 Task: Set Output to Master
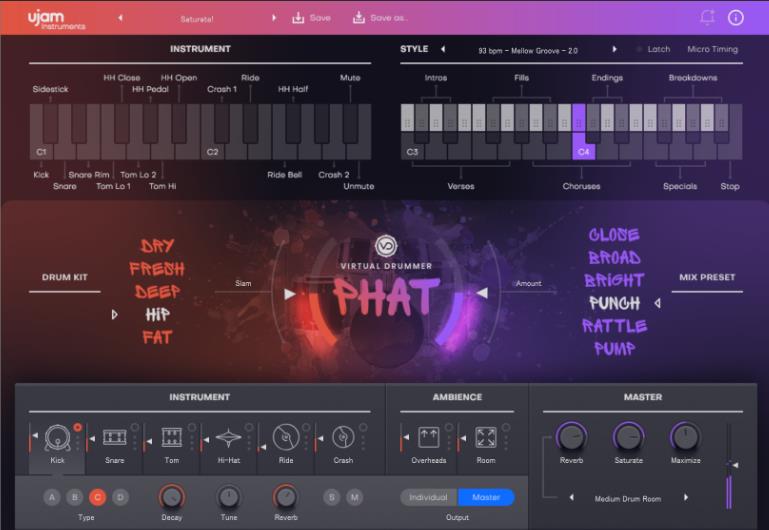point(486,497)
